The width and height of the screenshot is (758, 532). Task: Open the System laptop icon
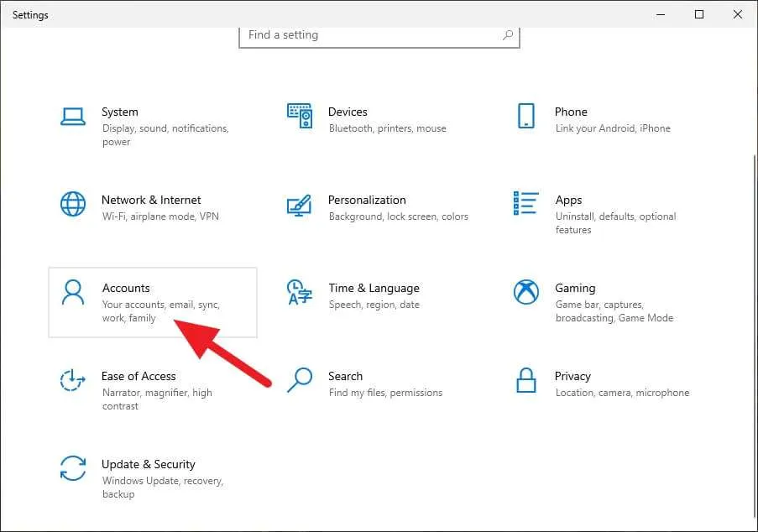click(73, 117)
